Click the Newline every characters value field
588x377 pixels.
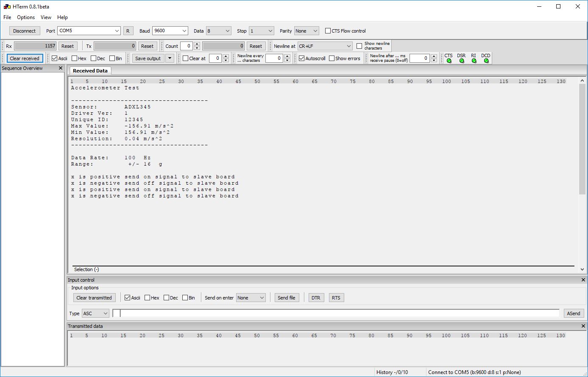click(x=274, y=58)
